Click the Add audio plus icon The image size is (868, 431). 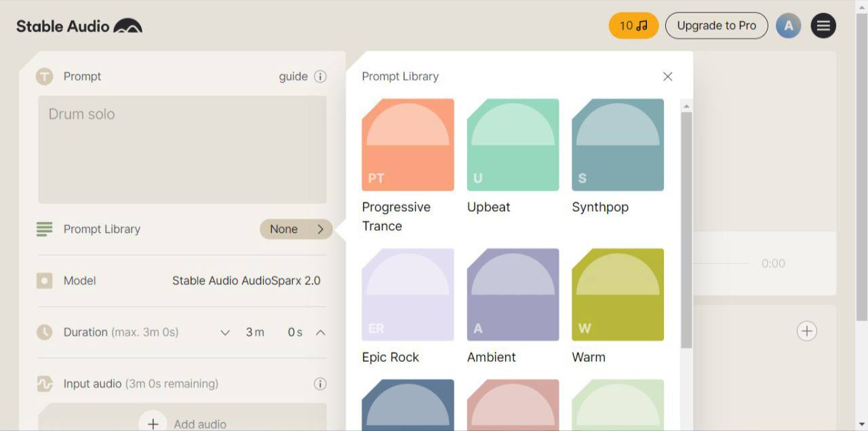153,424
